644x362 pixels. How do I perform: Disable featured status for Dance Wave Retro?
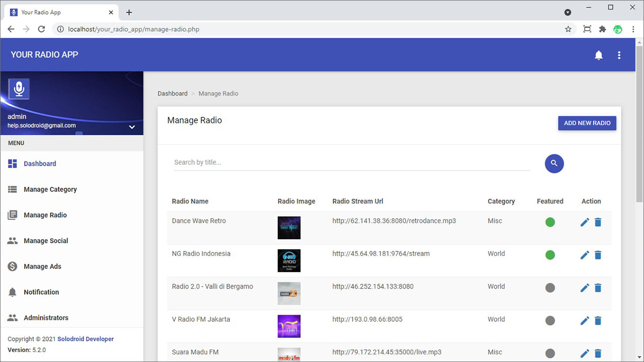click(550, 222)
